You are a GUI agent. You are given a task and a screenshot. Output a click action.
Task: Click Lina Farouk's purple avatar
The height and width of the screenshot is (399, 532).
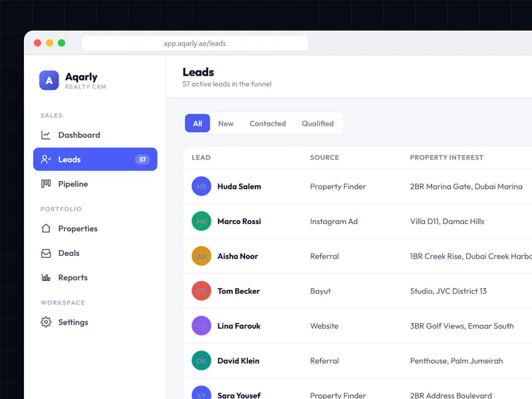point(201,326)
